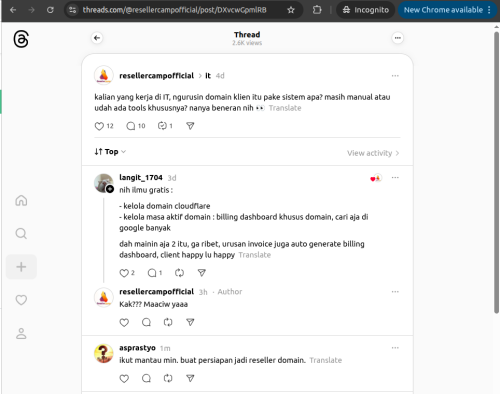
Task: Click the "2.6K views" text
Action: click(247, 43)
